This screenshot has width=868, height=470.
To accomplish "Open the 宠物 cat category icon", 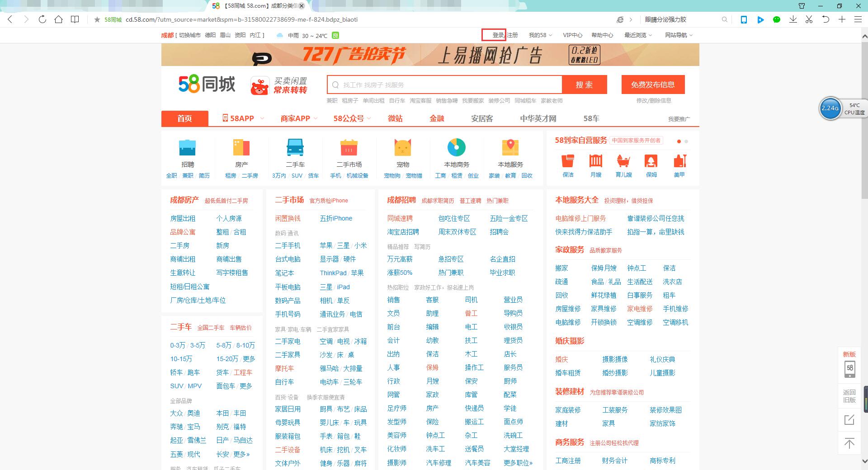I will (x=403, y=147).
